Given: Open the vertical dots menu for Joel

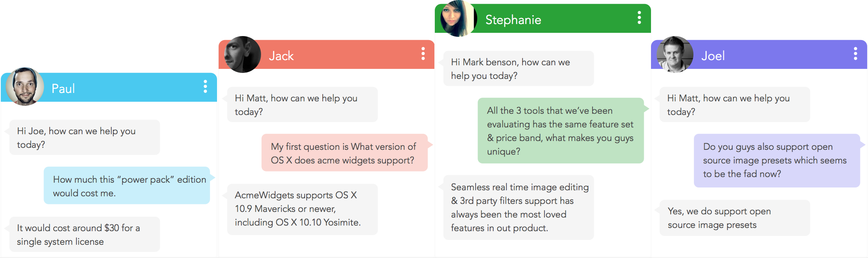Looking at the screenshot, I should pos(856,54).
